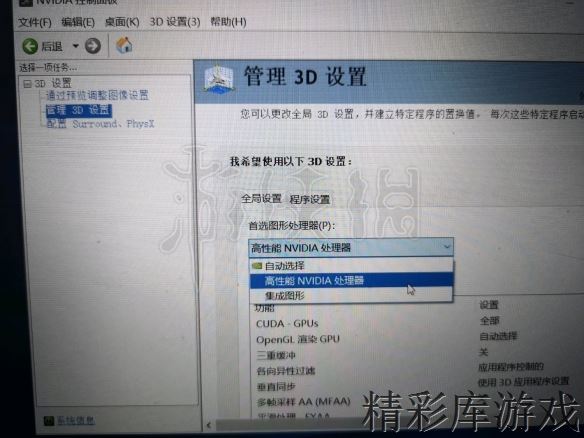Switch to the 全局设置 tab
This screenshot has width=584, height=438.
point(261,199)
